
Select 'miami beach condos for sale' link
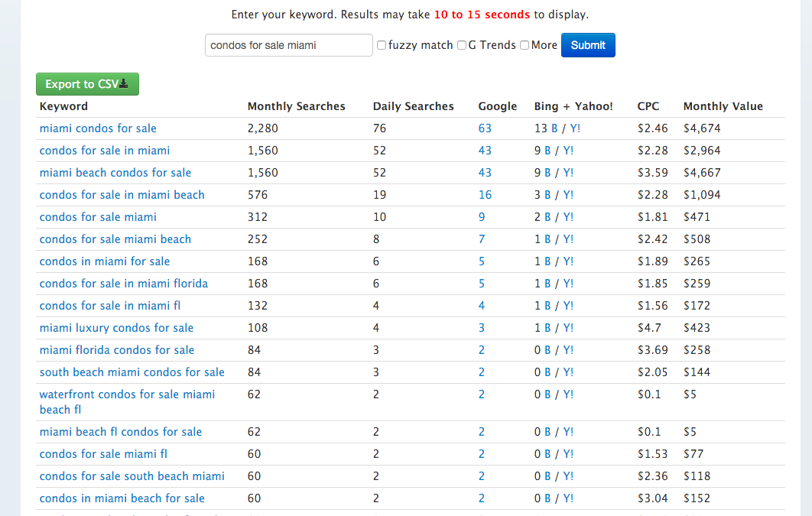click(115, 173)
